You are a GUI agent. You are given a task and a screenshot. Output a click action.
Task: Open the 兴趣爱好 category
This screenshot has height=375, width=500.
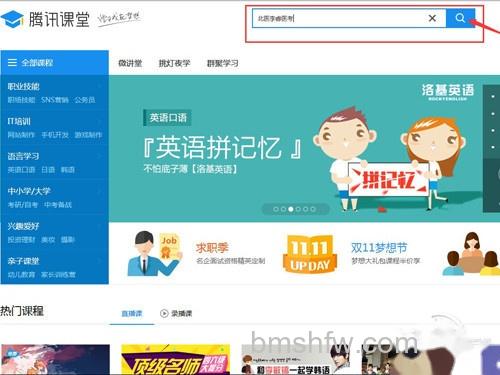point(24,226)
